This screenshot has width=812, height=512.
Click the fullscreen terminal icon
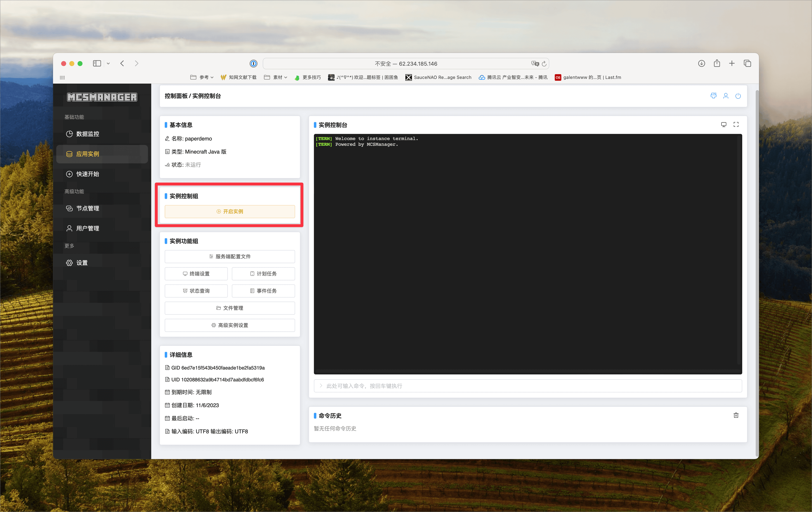click(x=736, y=125)
